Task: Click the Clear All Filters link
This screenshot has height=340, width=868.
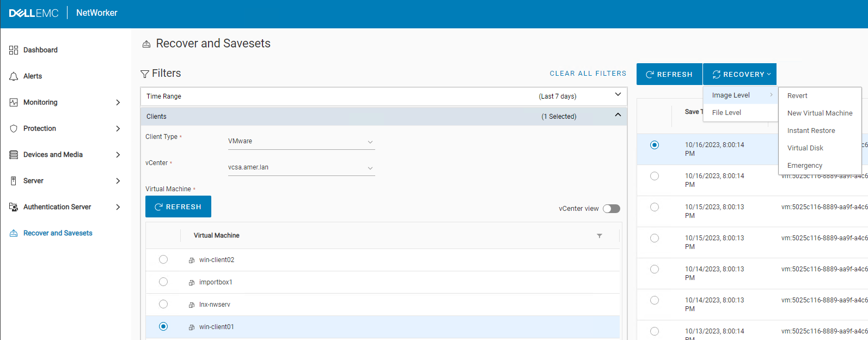Action: point(588,74)
